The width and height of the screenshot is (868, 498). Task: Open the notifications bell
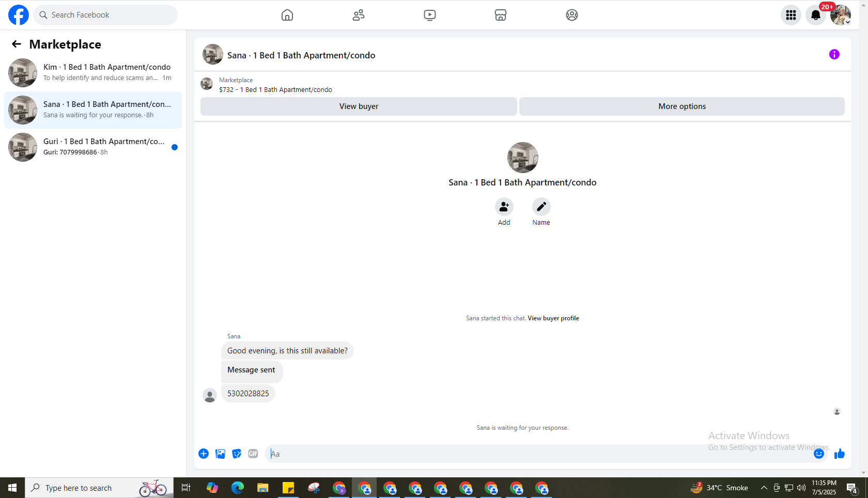pos(816,15)
